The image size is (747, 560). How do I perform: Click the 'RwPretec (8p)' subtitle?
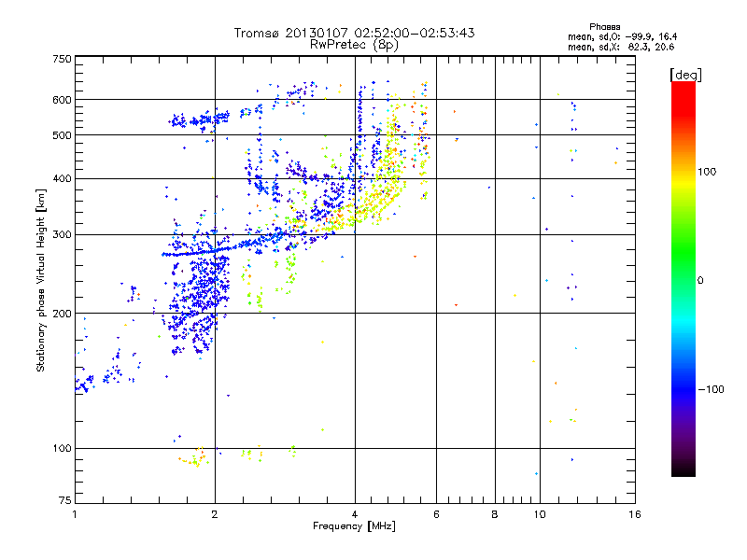[x=354, y=45]
